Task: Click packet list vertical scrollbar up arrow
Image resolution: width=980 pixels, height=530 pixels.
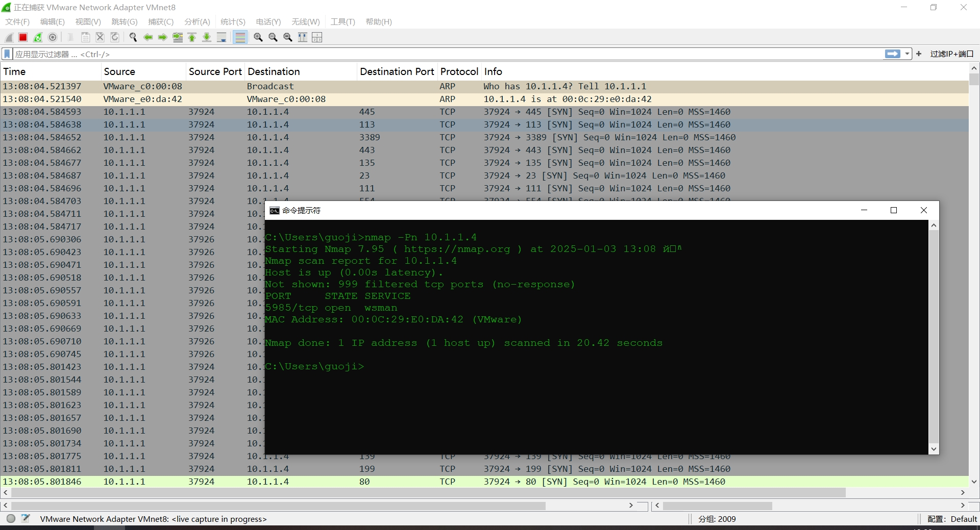Action: pyautogui.click(x=974, y=68)
